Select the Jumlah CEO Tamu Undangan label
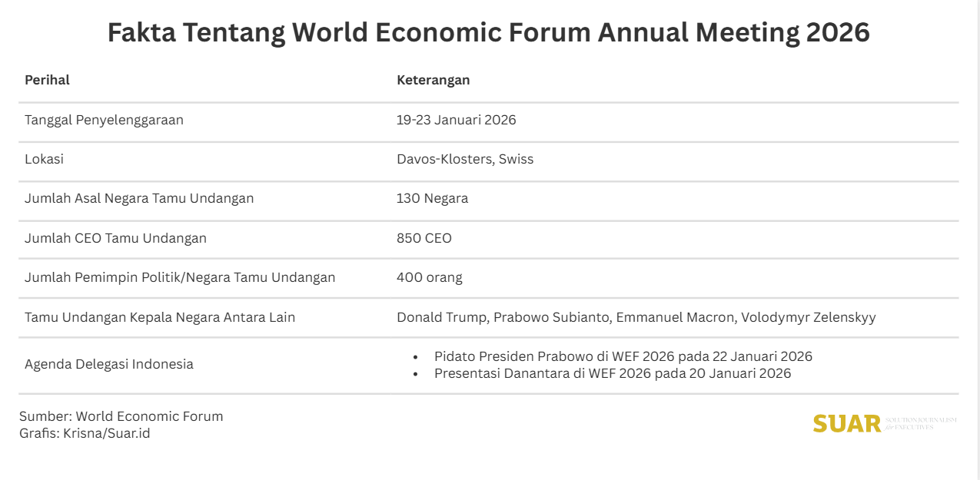 click(x=115, y=238)
